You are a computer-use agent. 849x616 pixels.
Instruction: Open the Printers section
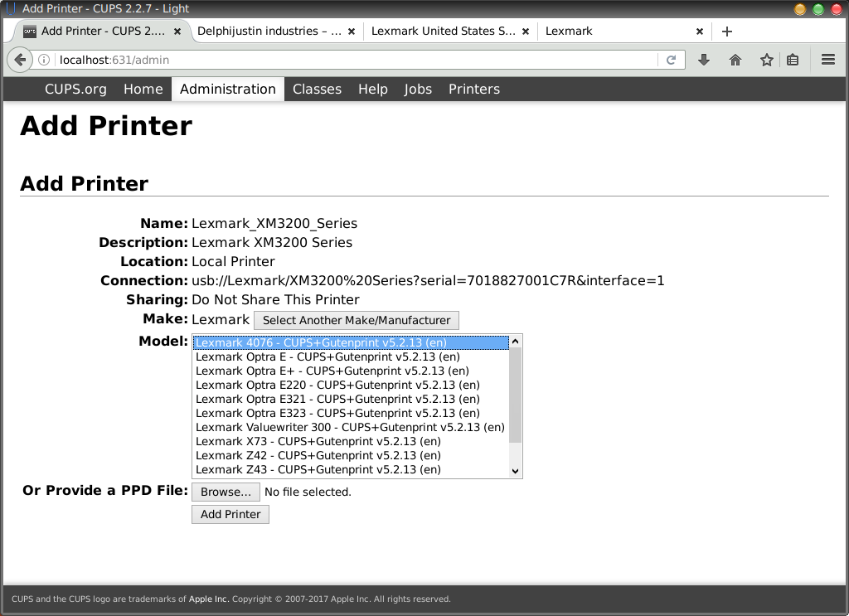(x=474, y=89)
